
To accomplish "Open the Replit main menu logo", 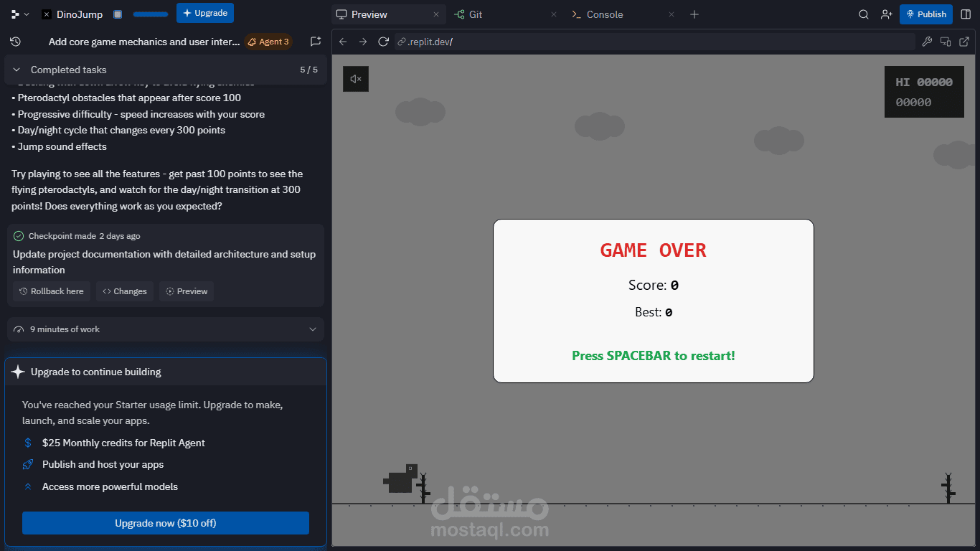I will (x=15, y=14).
